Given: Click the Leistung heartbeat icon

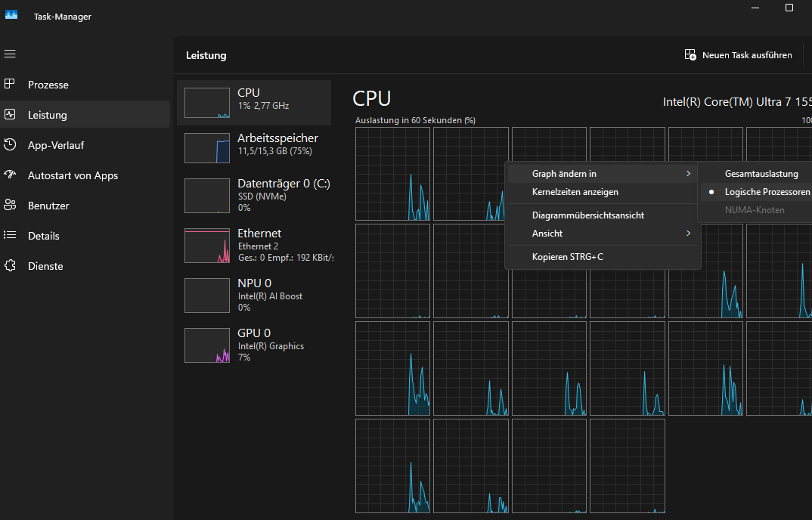Looking at the screenshot, I should click(x=10, y=114).
